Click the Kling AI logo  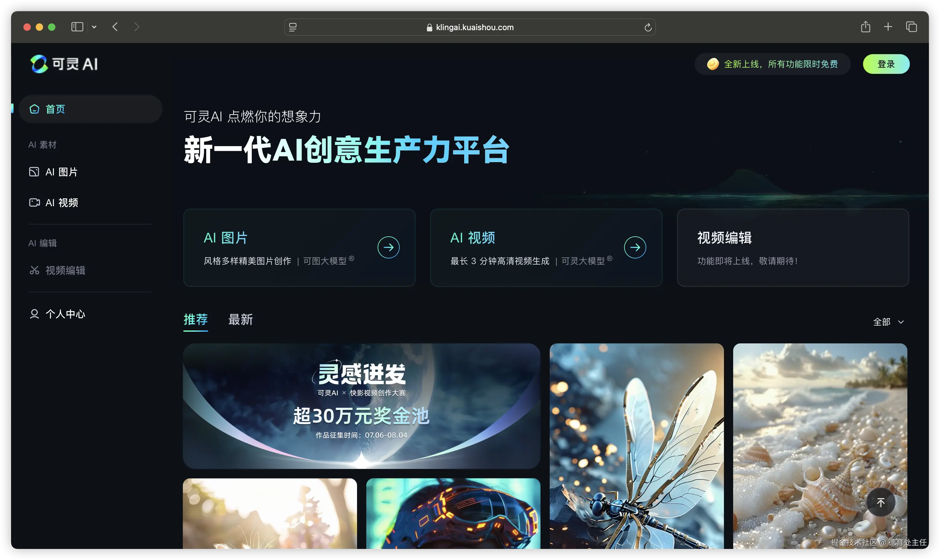click(x=64, y=64)
